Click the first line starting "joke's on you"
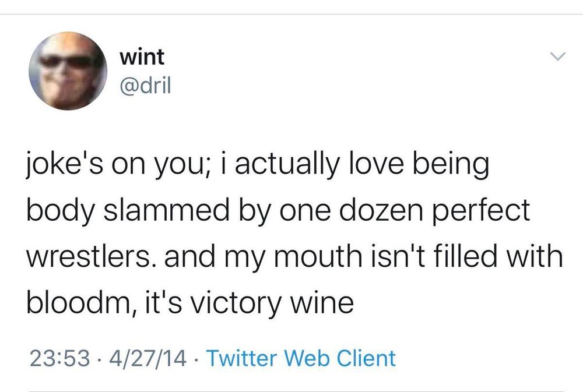The image size is (583, 392). point(258,165)
